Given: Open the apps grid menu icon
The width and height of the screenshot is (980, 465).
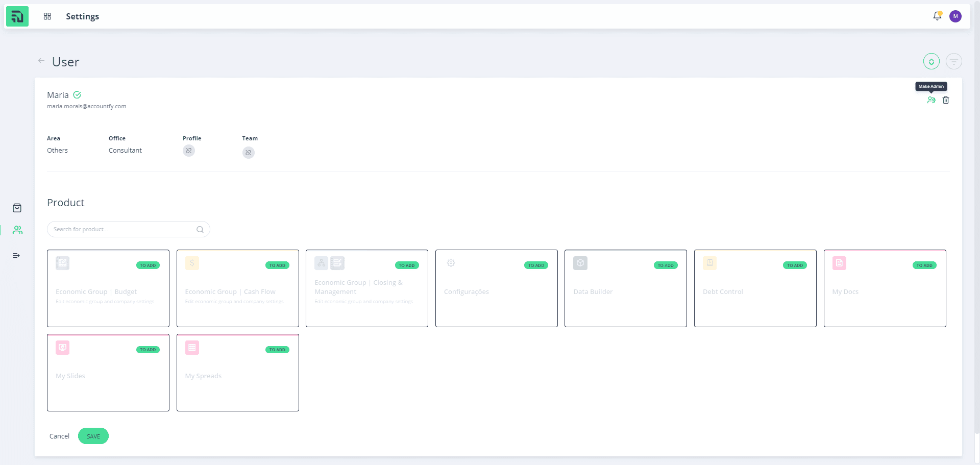Looking at the screenshot, I should pyautogui.click(x=47, y=16).
